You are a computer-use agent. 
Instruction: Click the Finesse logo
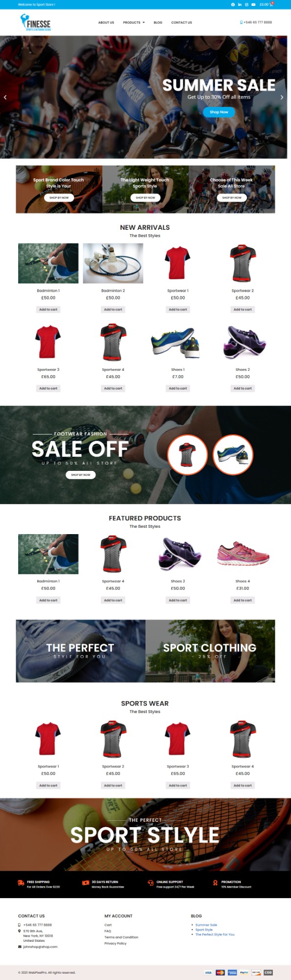tap(36, 23)
